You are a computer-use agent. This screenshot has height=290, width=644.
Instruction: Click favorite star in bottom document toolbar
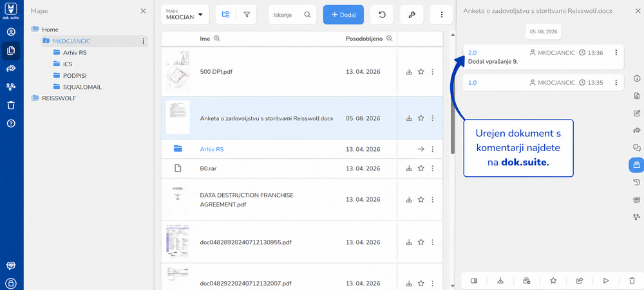(x=553, y=280)
